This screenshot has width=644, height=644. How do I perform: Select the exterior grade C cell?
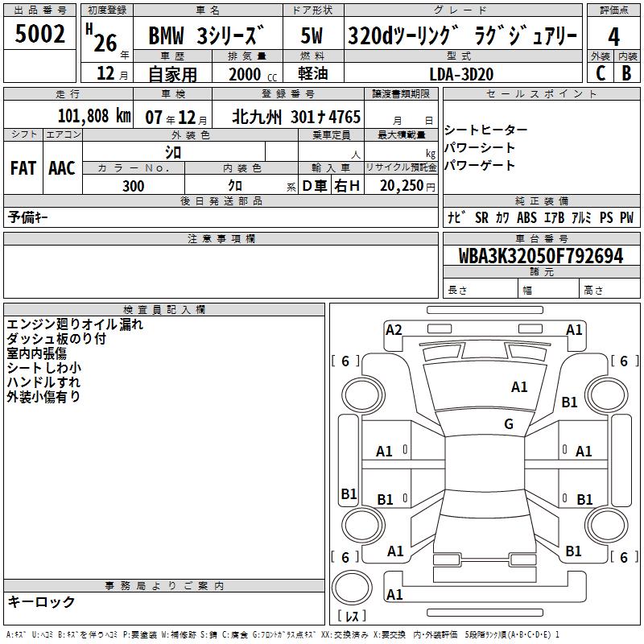pos(600,72)
